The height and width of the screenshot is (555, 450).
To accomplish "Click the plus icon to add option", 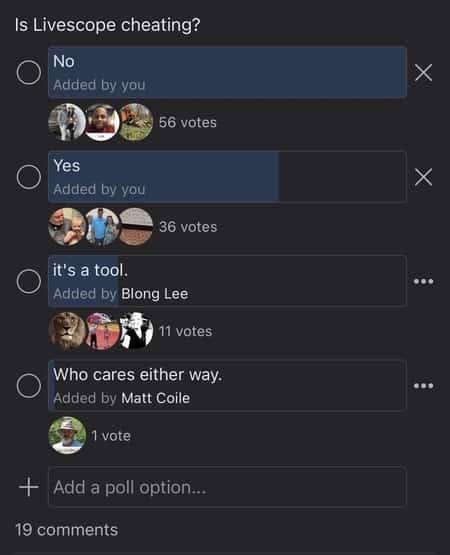I will point(29,487).
